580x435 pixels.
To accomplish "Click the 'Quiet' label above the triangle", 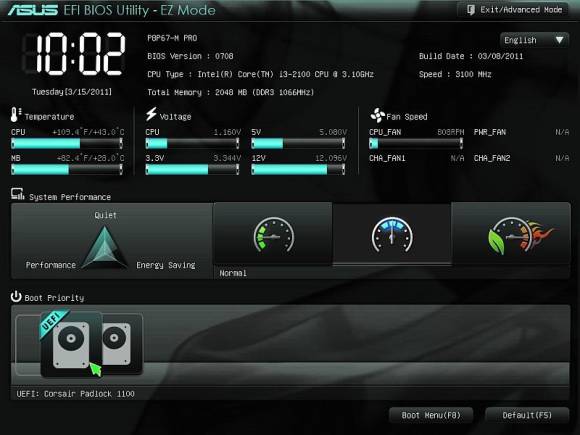I will (x=105, y=215).
